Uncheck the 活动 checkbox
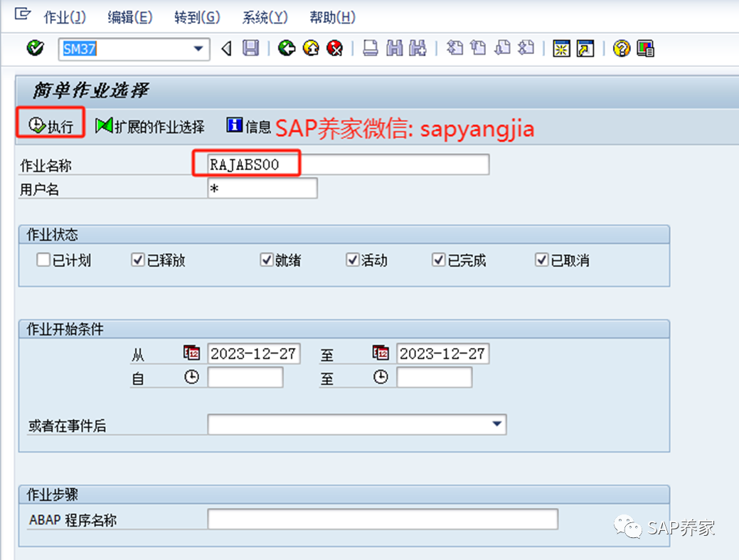Viewport: 739px width, 560px height. (353, 260)
